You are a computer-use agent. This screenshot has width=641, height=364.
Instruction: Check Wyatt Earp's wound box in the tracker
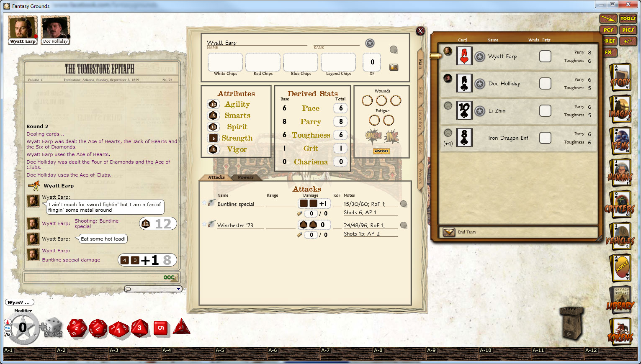pos(545,56)
